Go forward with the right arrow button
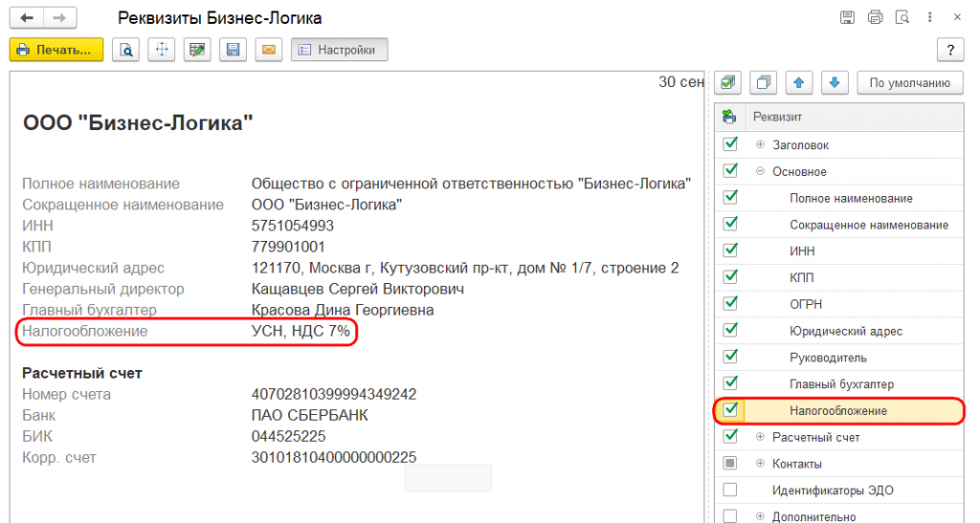 [60, 18]
